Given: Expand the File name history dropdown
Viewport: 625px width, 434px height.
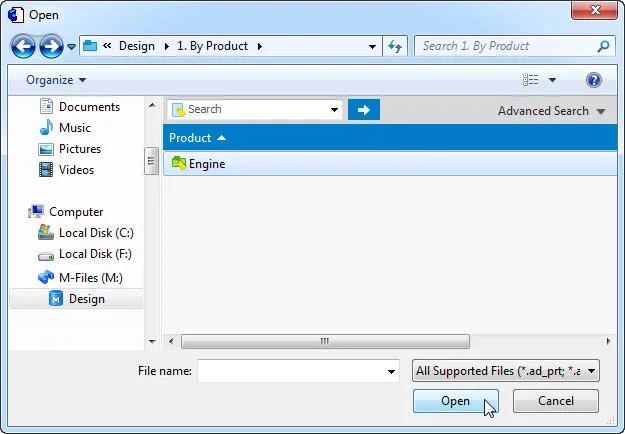Looking at the screenshot, I should coord(391,371).
